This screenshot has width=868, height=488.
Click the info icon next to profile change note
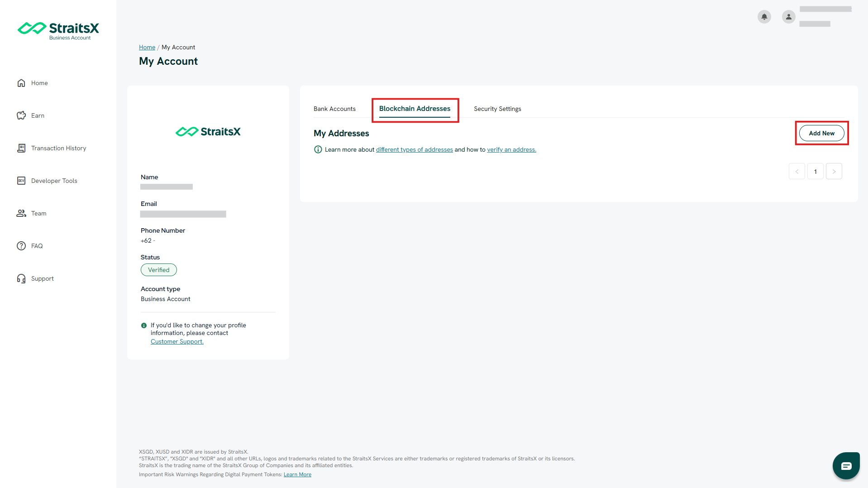144,325
